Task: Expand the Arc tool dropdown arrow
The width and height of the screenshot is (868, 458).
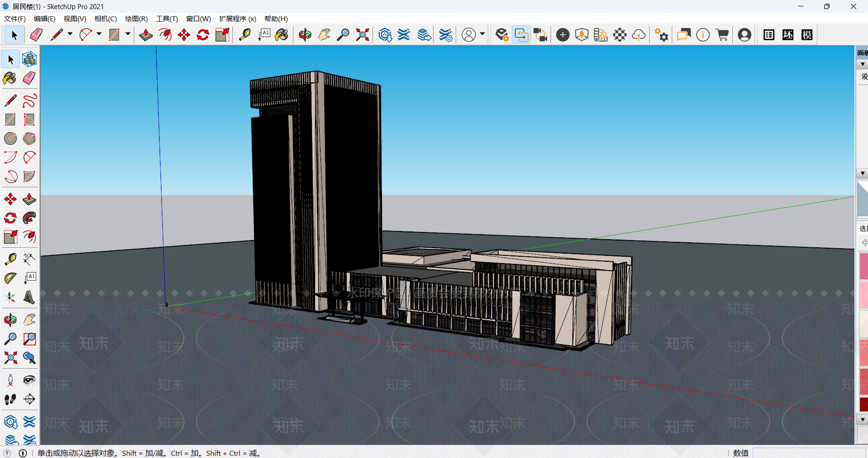Action: 99,34
